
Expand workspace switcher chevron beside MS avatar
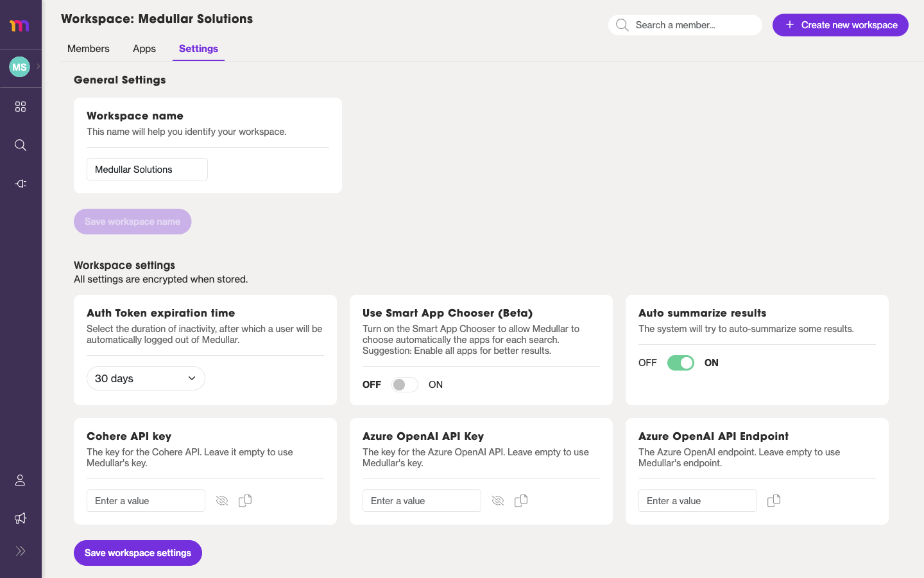38,66
